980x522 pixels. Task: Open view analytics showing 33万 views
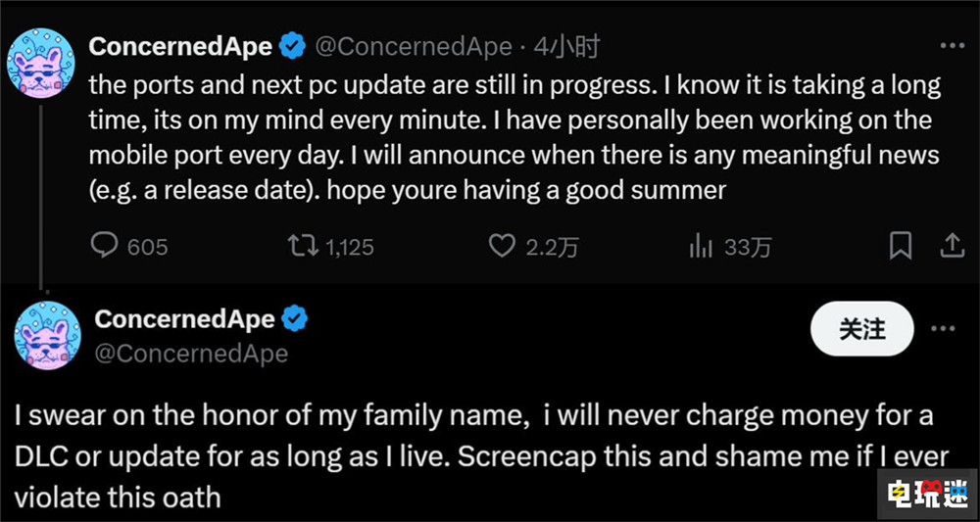[x=701, y=247]
